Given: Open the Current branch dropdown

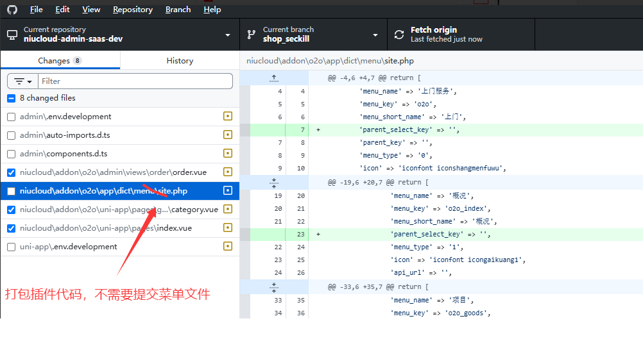Looking at the screenshot, I should coord(313,35).
